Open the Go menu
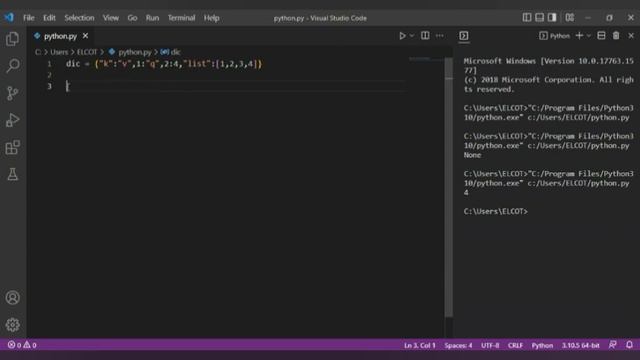 coord(132,18)
